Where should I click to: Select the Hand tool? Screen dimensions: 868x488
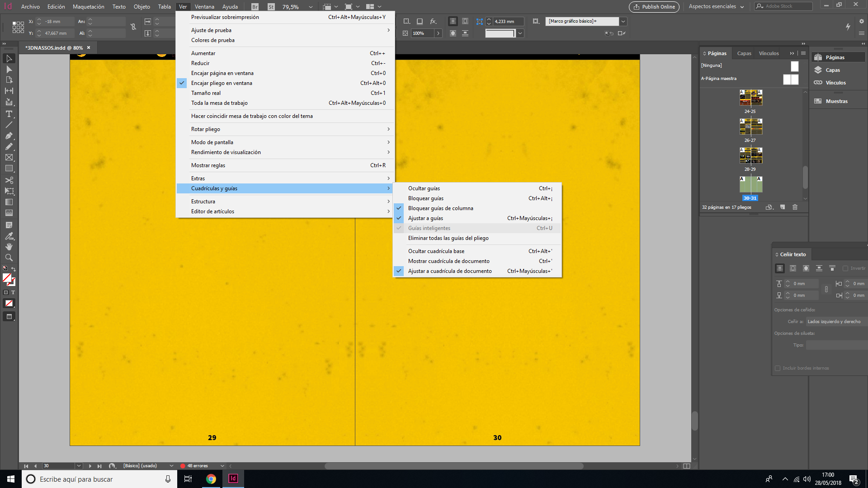9,247
